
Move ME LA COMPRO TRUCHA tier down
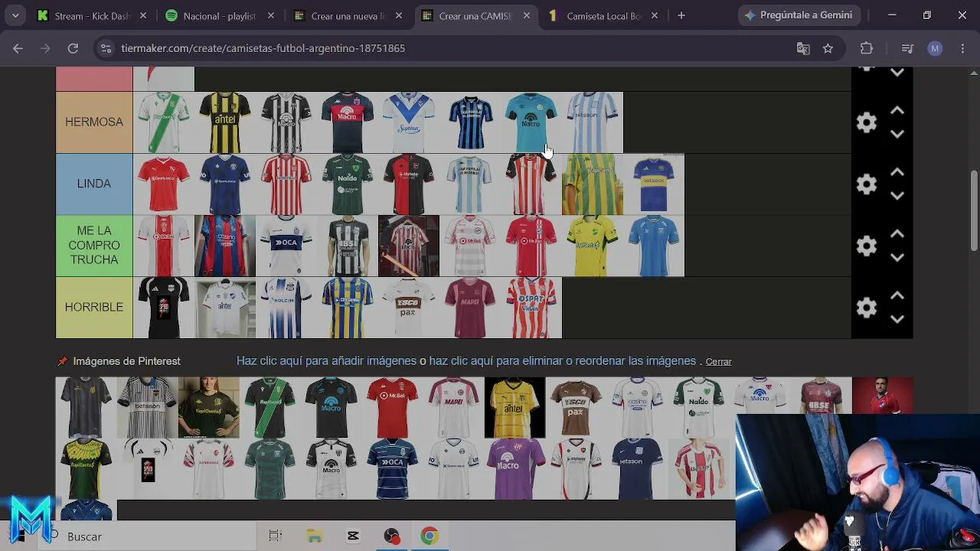pyautogui.click(x=897, y=257)
